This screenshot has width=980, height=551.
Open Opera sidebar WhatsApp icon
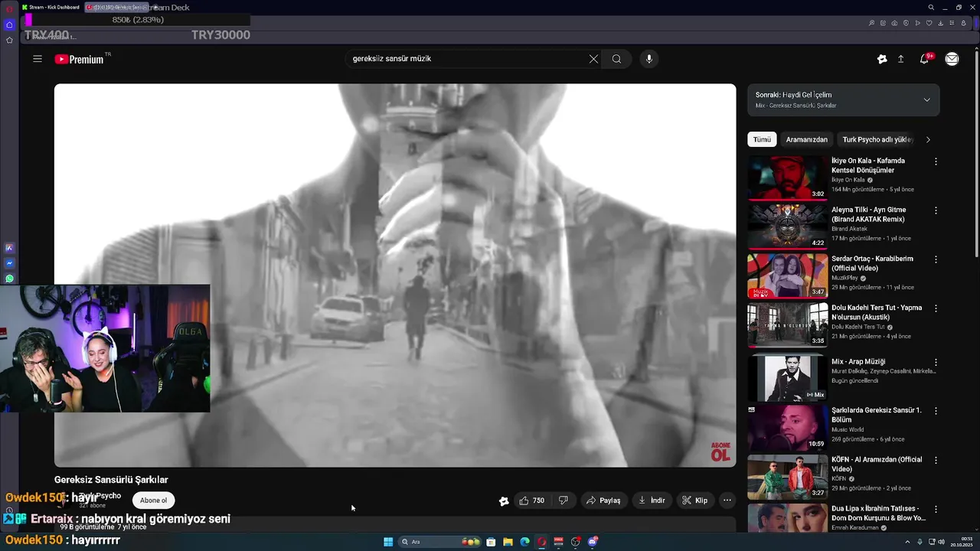[x=9, y=279]
